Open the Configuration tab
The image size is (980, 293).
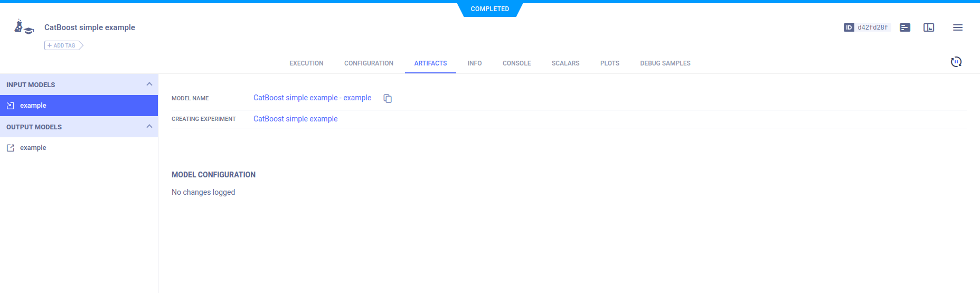click(x=369, y=63)
